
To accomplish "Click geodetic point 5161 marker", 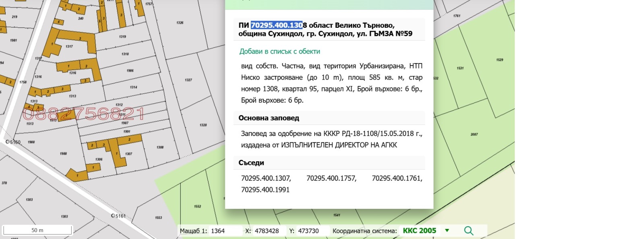I will 113,216.
